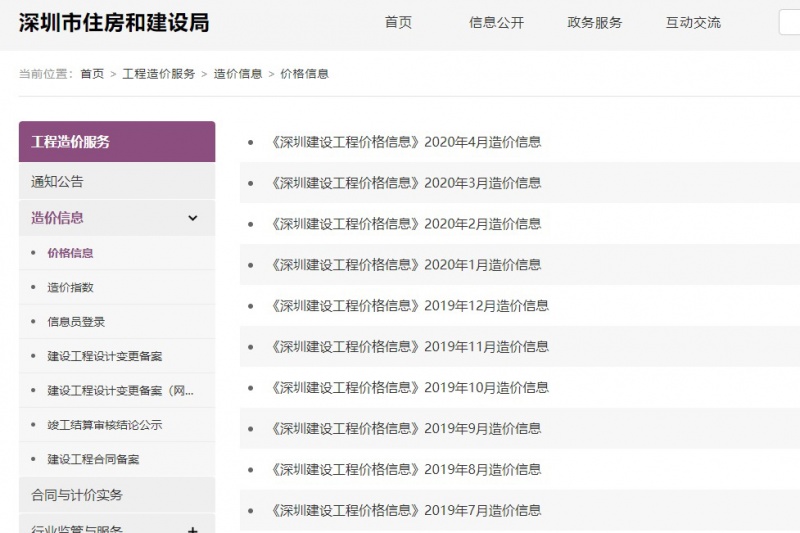Open the 2019年12月造价信息 article

click(x=410, y=306)
